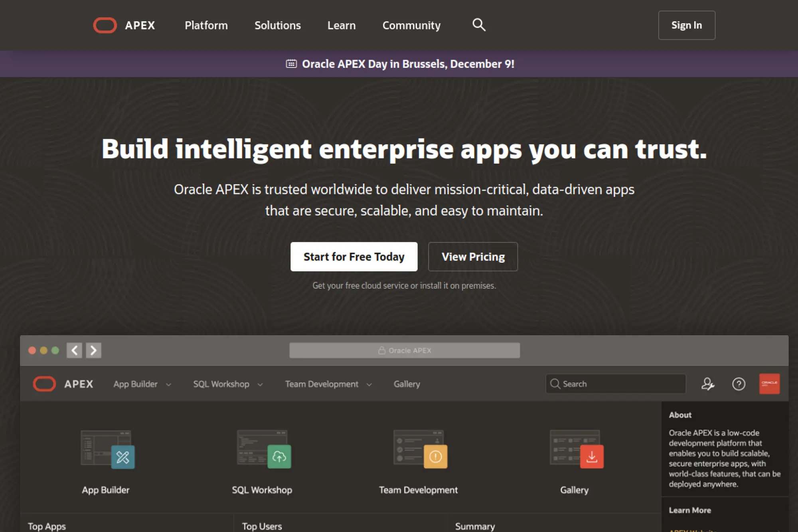Click the Oracle APEX Day in Brussels banner
This screenshot has width=798, height=532.
tap(409, 63)
